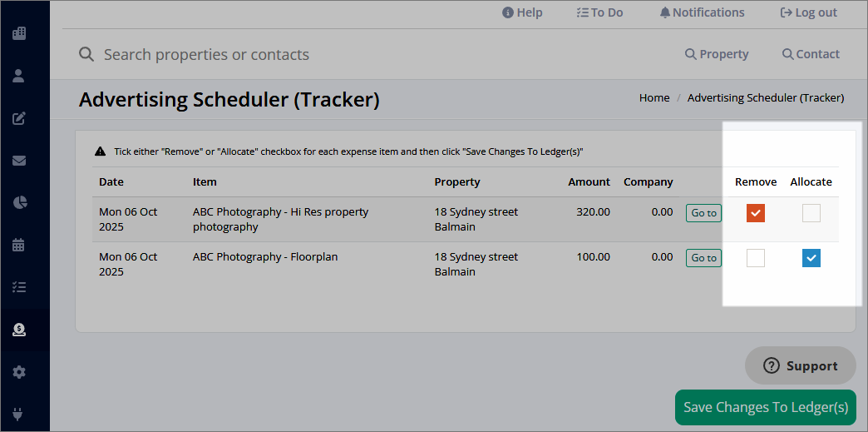Select the dollar ledger sidebar icon
This screenshot has height=432, width=868.
tap(19, 330)
